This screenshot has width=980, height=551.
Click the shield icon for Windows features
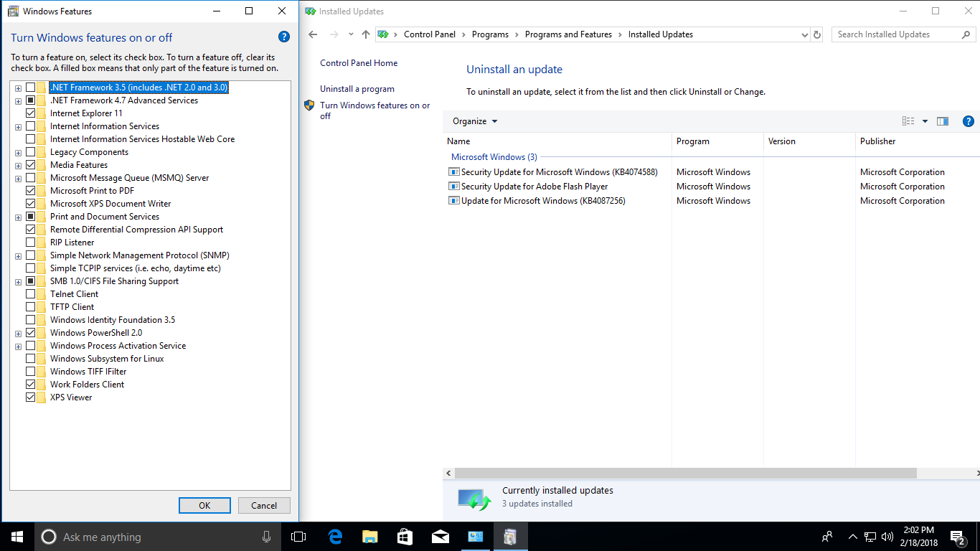pos(309,105)
